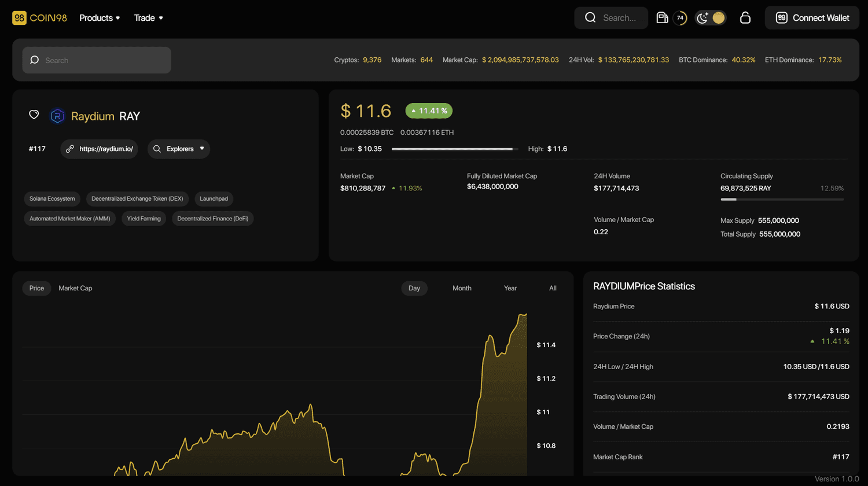Screen dimensions: 868x486
Task: Click the Markets count 644
Action: click(426, 60)
